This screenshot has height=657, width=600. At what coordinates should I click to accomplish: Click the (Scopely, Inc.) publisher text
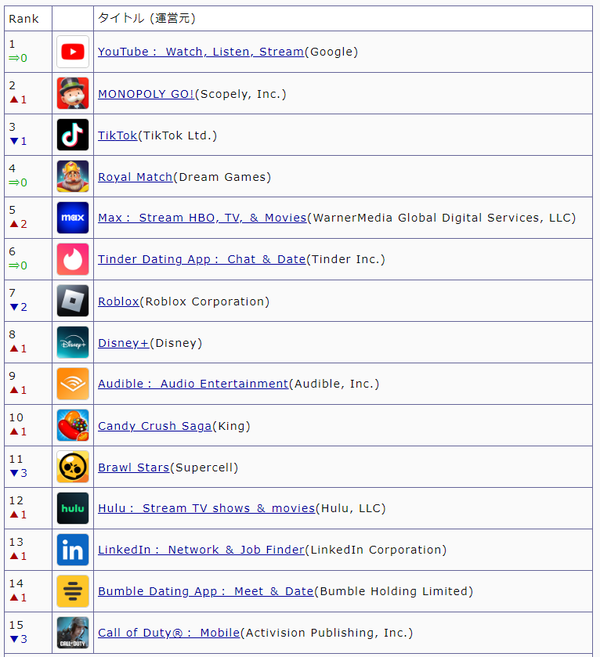pos(241,93)
